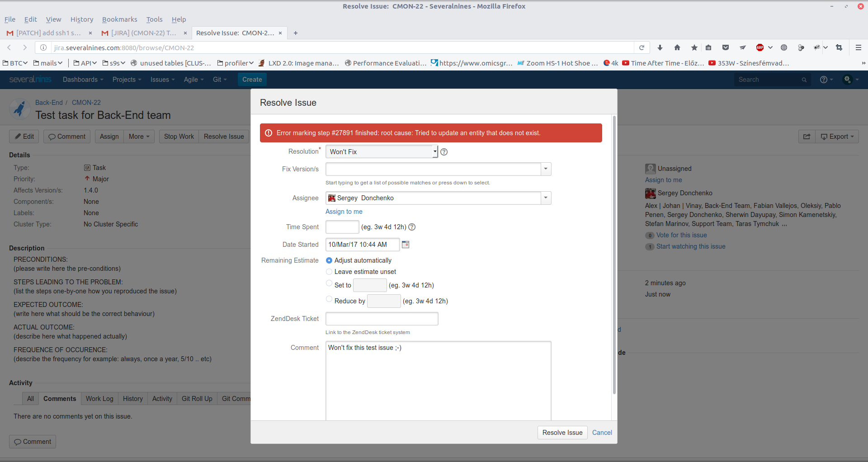Save page to Pocket icon
Viewport: 868px width, 462px height.
point(726,47)
